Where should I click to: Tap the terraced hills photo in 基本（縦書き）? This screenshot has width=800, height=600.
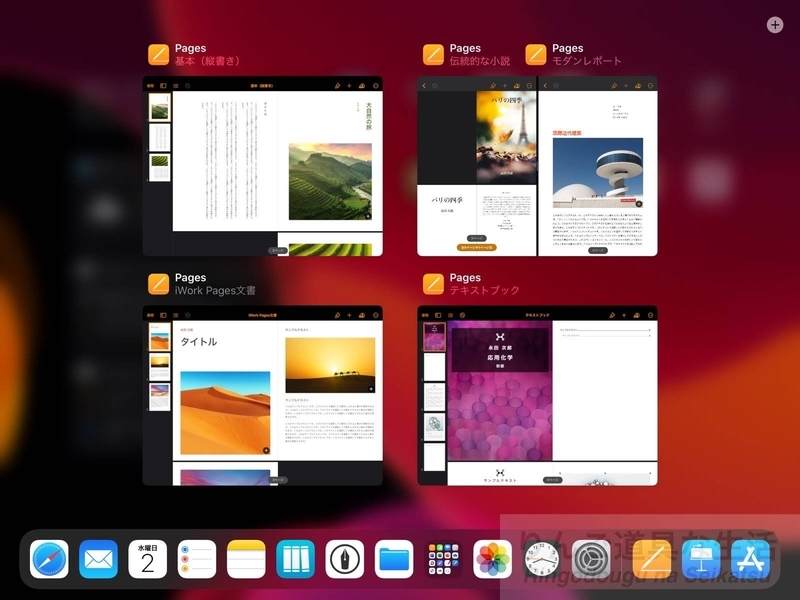[330, 182]
